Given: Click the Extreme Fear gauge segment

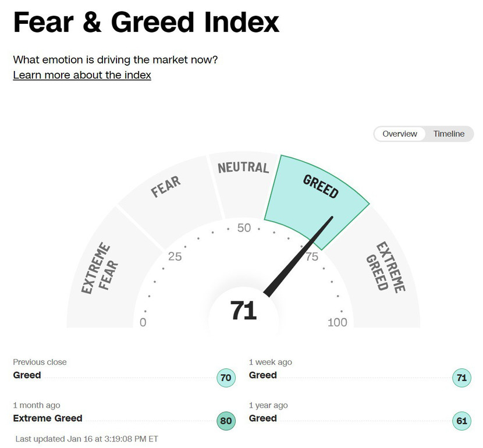Looking at the screenshot, I should 99,271.
